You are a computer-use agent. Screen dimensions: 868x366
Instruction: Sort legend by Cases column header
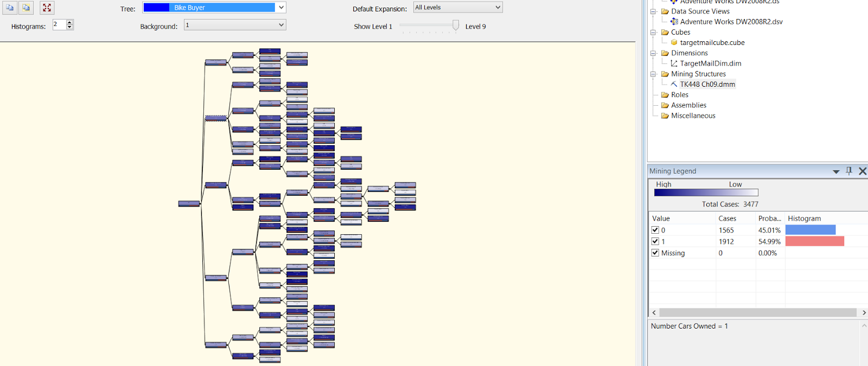tap(736, 219)
